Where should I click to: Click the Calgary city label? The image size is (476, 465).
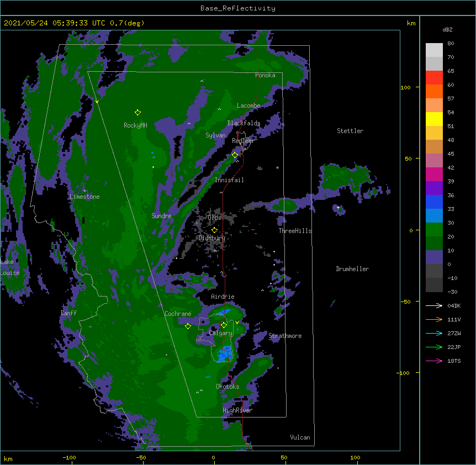[x=221, y=333]
